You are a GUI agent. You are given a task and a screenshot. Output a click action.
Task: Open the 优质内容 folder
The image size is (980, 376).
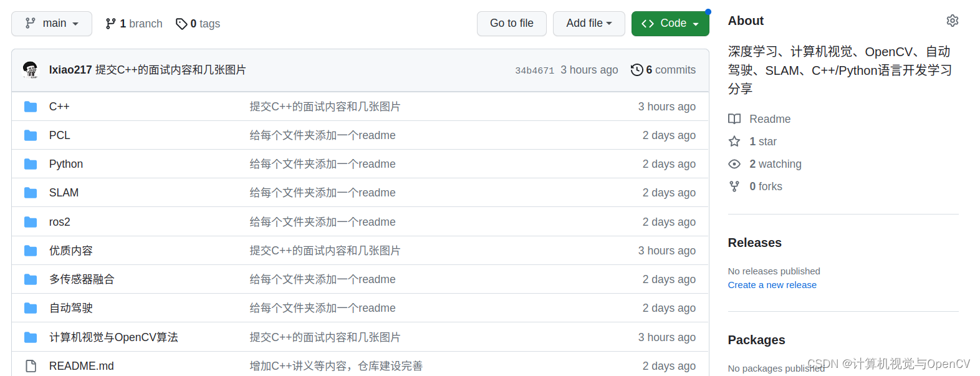(71, 251)
